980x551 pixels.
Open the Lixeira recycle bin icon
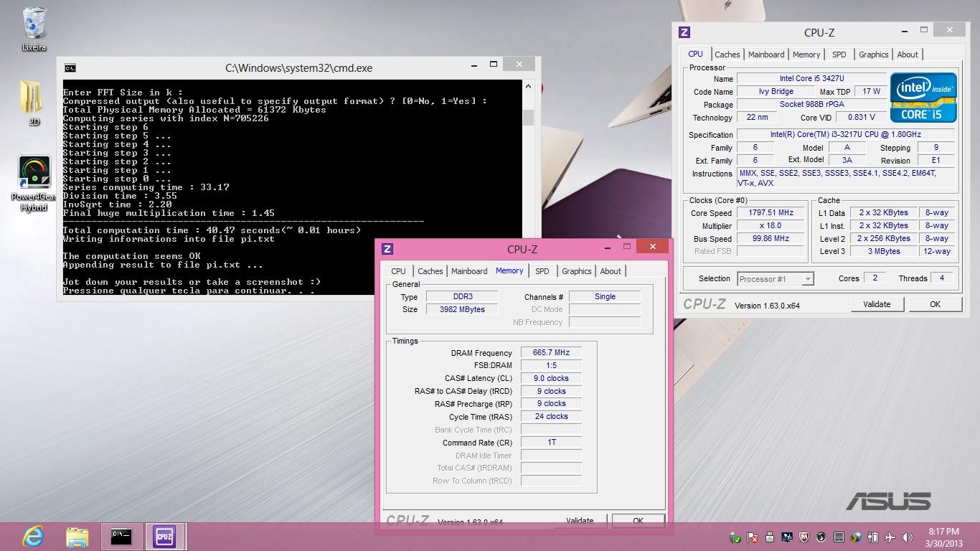click(34, 29)
